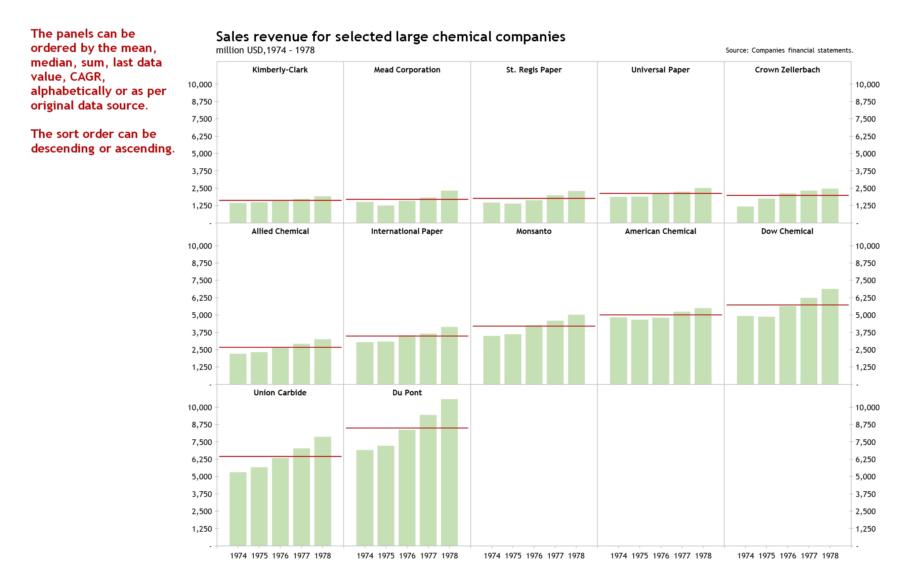Click the 1978 x-axis label under Du Pont
Image resolution: width=924 pixels, height=576 pixels.
450,556
